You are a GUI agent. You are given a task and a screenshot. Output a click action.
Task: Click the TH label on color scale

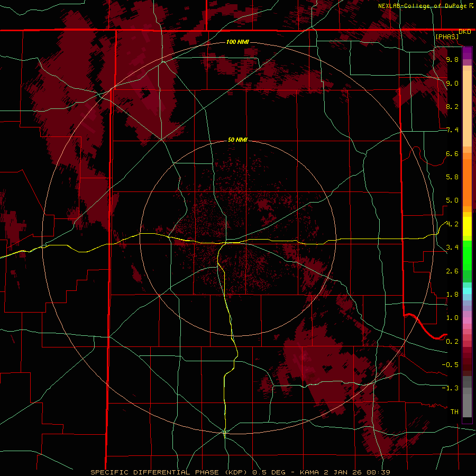click(454, 412)
